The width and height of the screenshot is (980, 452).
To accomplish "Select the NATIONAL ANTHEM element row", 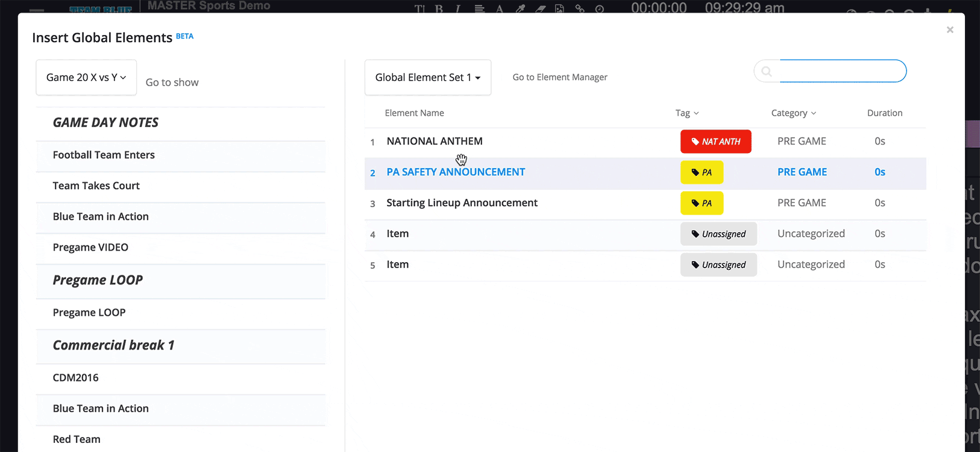I will click(435, 141).
